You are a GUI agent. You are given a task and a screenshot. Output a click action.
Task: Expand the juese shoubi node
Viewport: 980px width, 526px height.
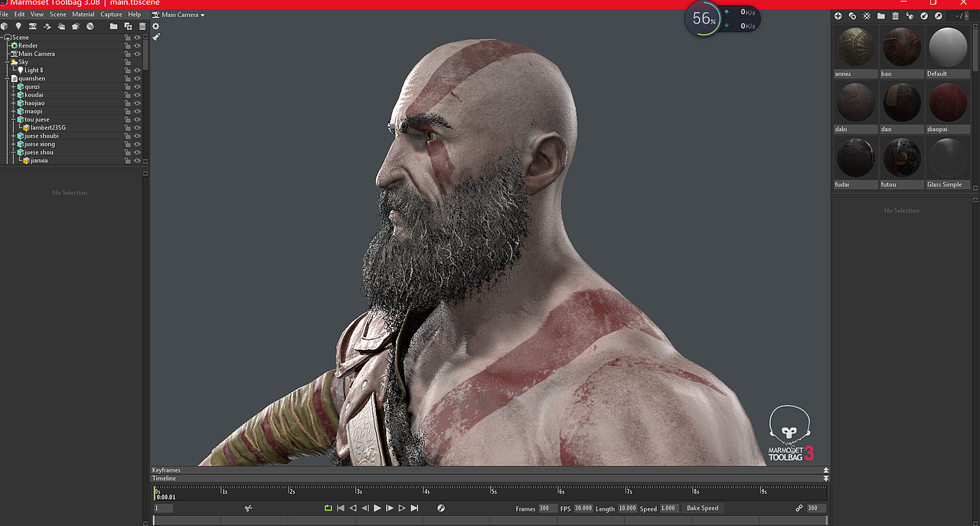tap(13, 136)
